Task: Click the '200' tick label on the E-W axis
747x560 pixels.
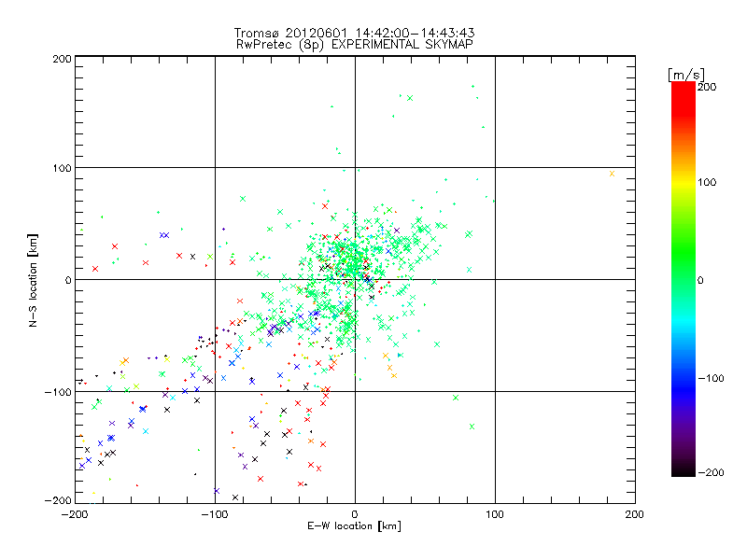Action: coord(635,514)
